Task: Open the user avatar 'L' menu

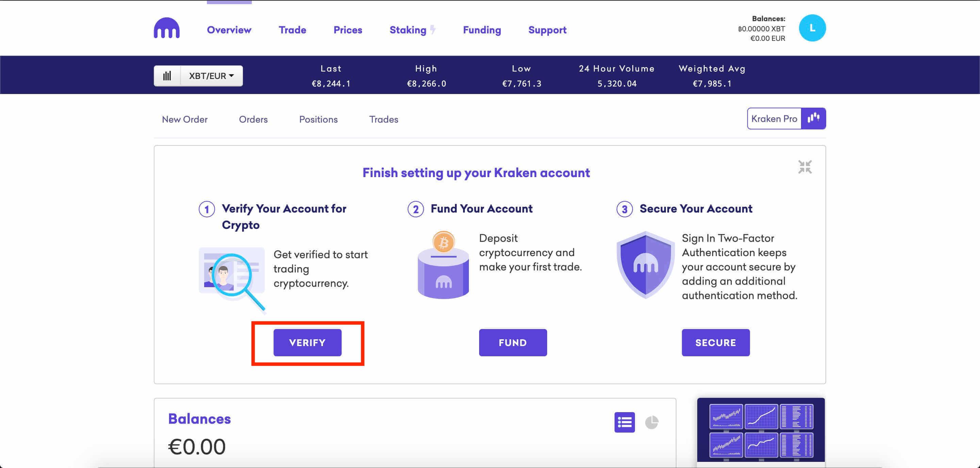Action: point(812,28)
